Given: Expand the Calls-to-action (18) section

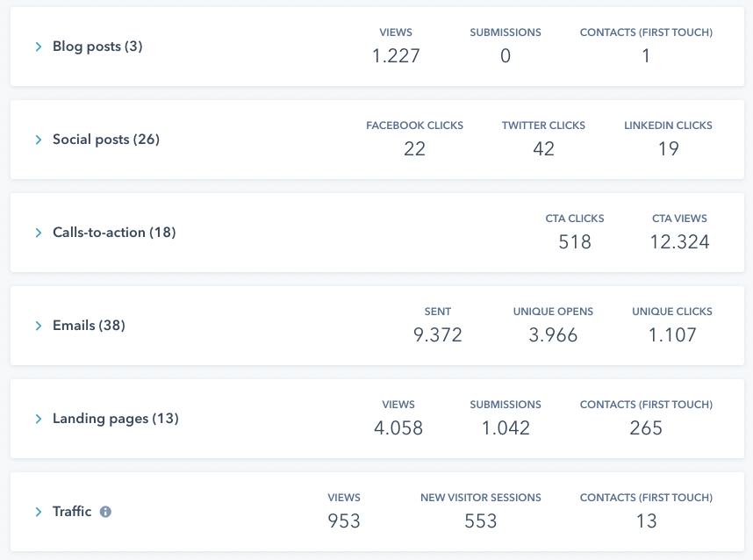Looking at the screenshot, I should pyautogui.click(x=37, y=233).
